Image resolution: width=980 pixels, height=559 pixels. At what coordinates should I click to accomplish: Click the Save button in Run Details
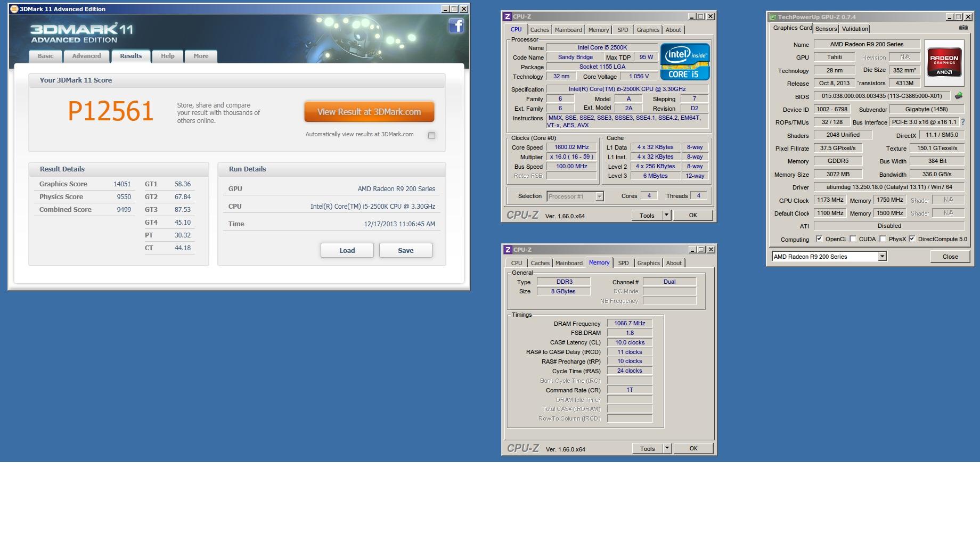click(406, 250)
